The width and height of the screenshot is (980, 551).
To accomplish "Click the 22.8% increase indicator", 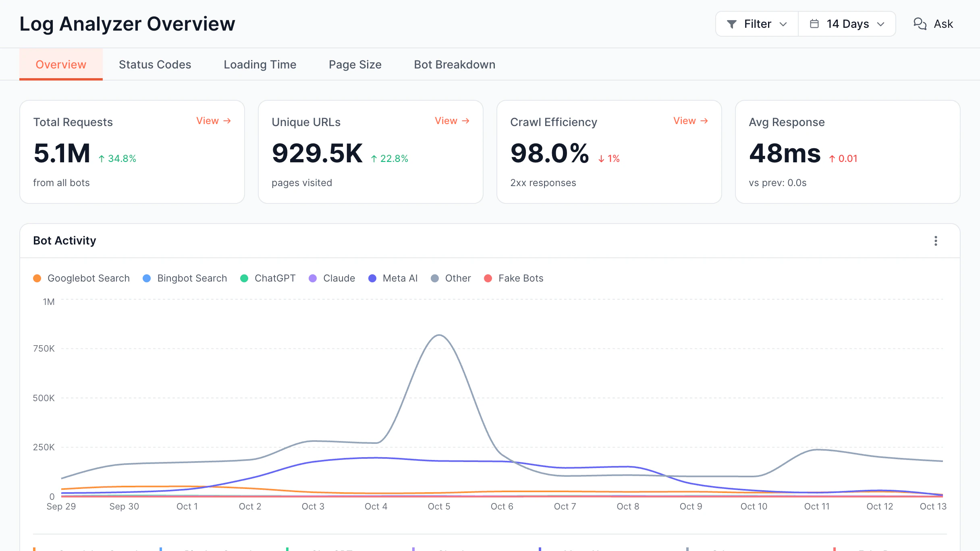I will 389,159.
